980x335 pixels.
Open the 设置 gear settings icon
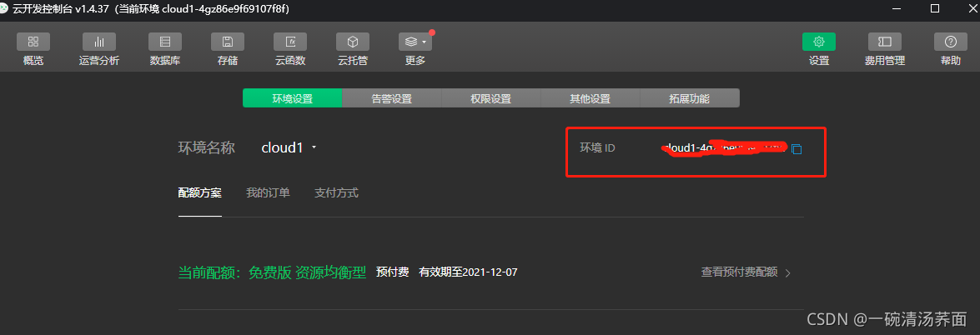[819, 42]
